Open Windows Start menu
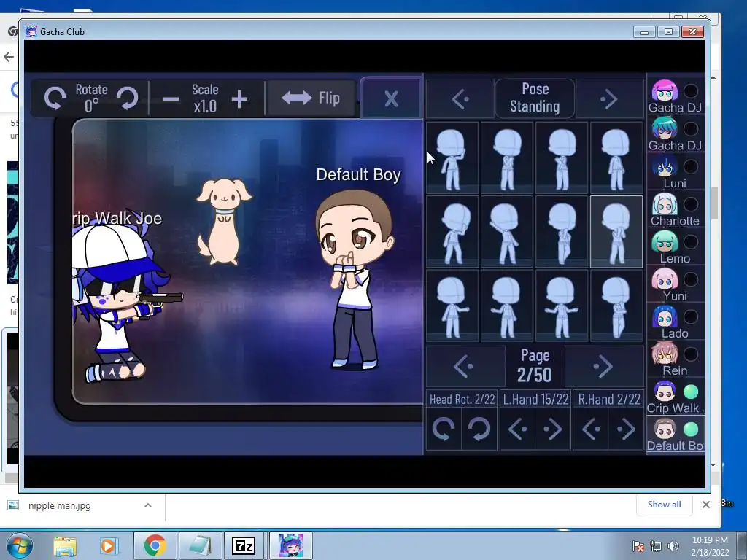The width and height of the screenshot is (747, 560). tap(20, 546)
